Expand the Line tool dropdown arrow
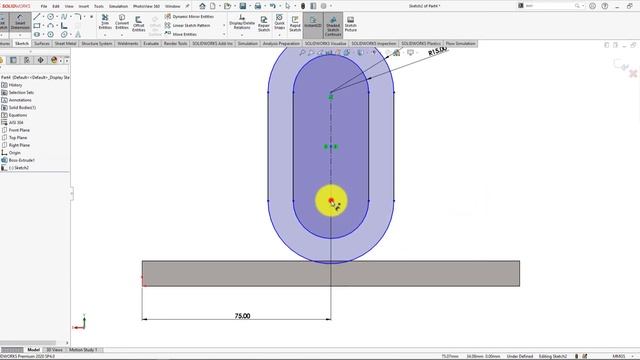Viewport: 640px width, 360px height. pyautogui.click(x=44, y=17)
